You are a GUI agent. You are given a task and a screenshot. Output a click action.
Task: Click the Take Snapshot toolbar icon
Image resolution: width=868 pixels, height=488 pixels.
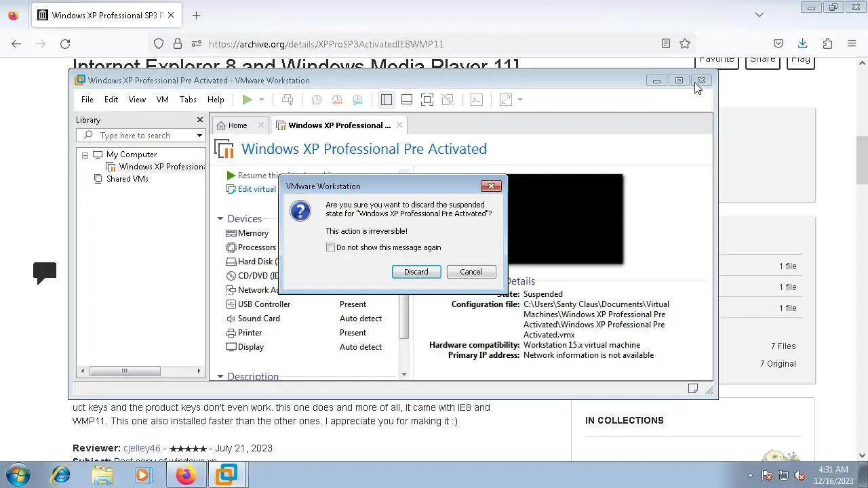click(x=316, y=100)
